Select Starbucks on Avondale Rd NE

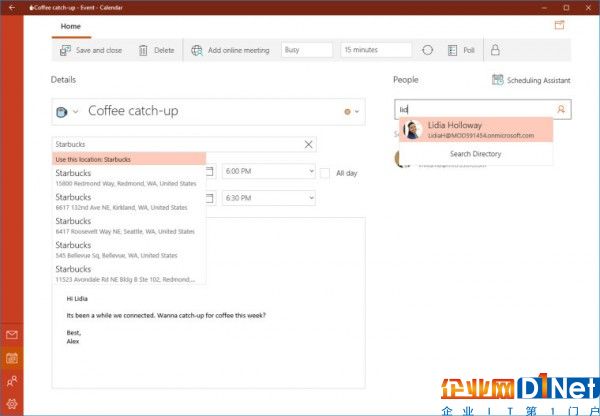129,274
